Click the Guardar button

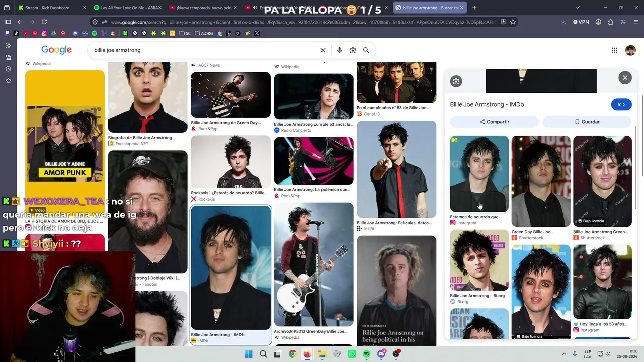pyautogui.click(x=587, y=122)
